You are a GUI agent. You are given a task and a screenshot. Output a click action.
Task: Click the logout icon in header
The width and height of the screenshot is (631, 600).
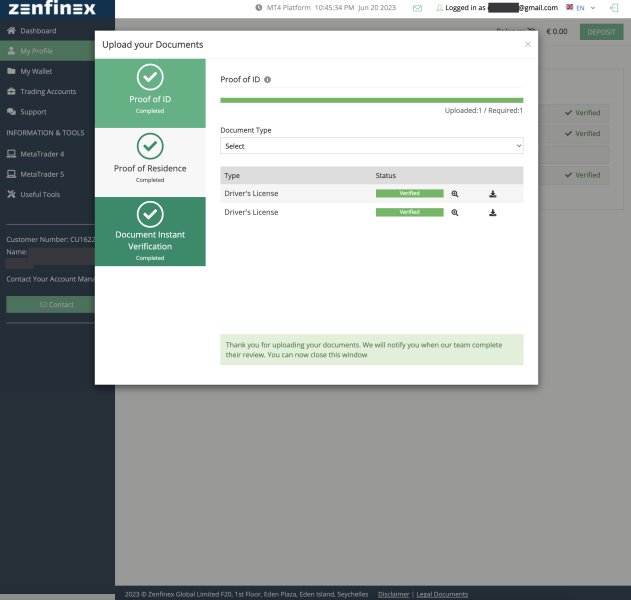click(x=614, y=8)
